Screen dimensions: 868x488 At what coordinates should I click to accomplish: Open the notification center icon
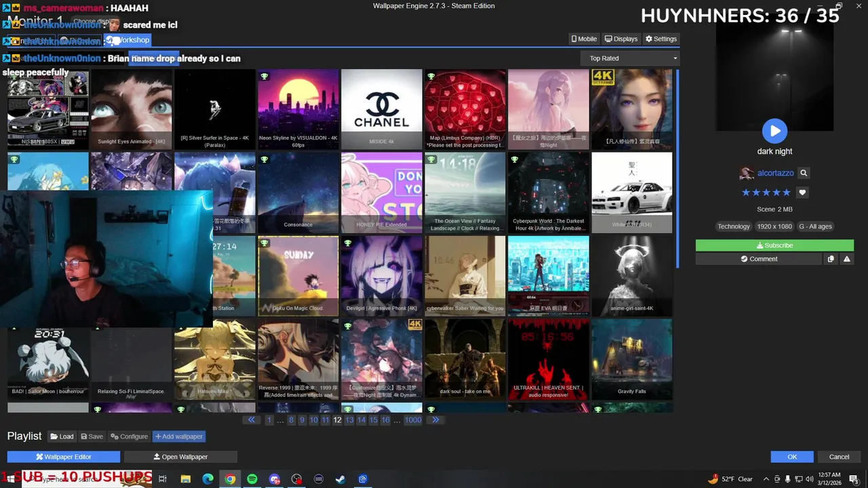854,479
